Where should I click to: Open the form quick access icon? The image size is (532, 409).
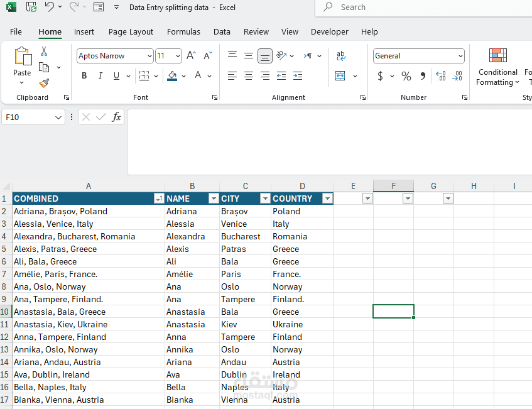pyautogui.click(x=99, y=7)
